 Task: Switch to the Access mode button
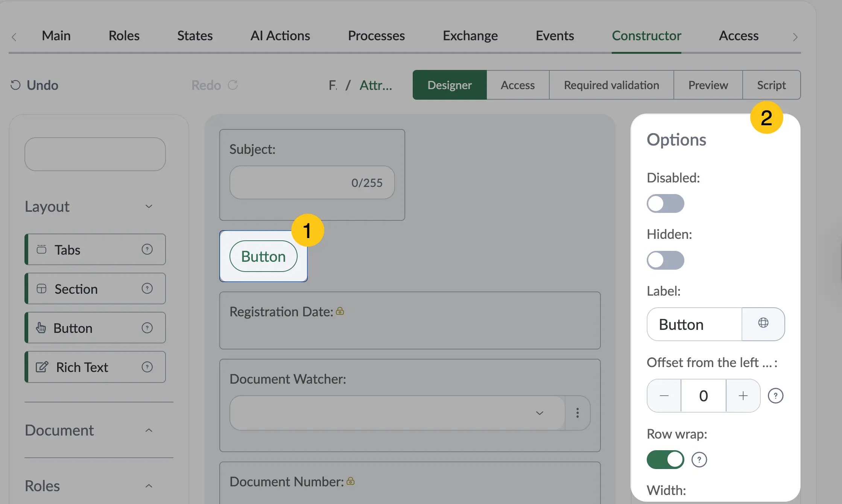tap(518, 85)
